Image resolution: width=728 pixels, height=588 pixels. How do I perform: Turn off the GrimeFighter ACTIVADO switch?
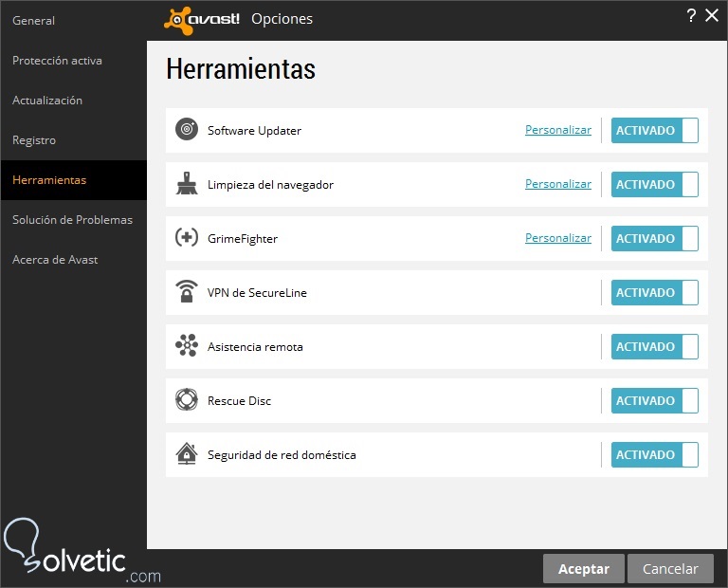click(x=655, y=238)
